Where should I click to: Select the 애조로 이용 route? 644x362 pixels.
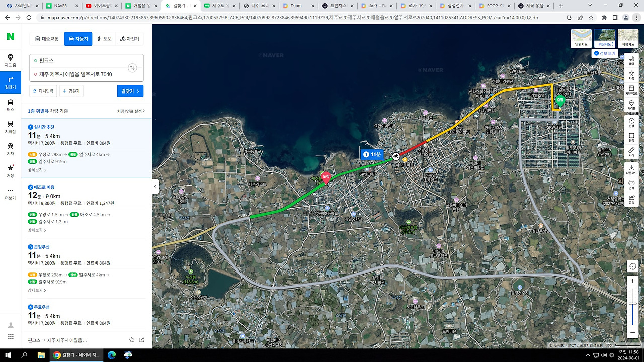[x=87, y=208]
